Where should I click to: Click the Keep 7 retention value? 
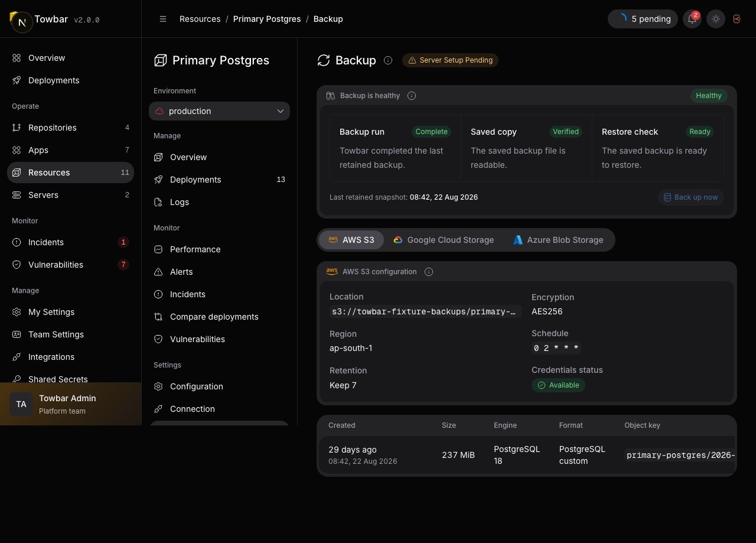tap(343, 385)
